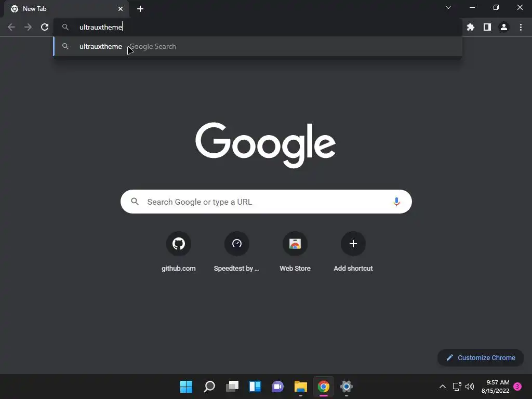This screenshot has width=532, height=399.
Task: Open Task View on the taskbar
Action: tap(232, 387)
